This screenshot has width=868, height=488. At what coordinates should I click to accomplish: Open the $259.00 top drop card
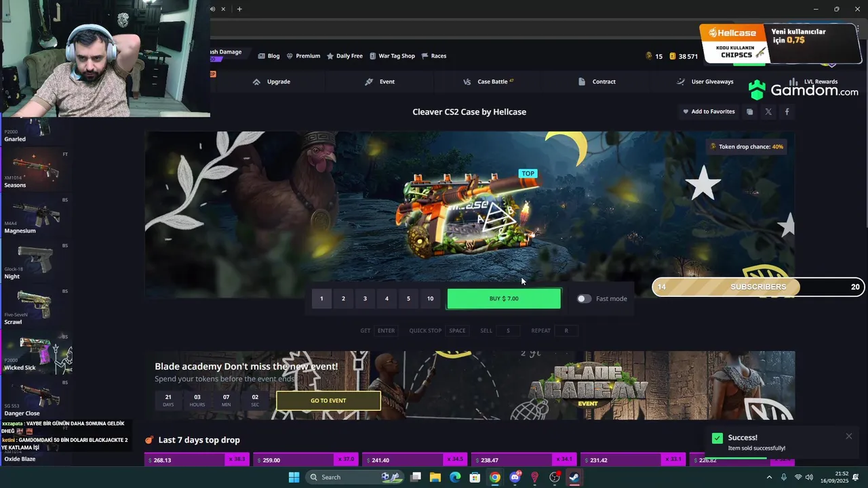coord(306,460)
